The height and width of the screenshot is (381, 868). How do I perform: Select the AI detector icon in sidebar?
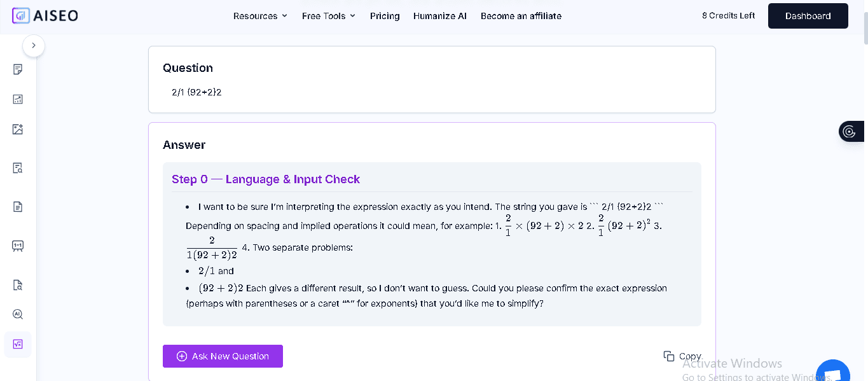click(x=18, y=314)
